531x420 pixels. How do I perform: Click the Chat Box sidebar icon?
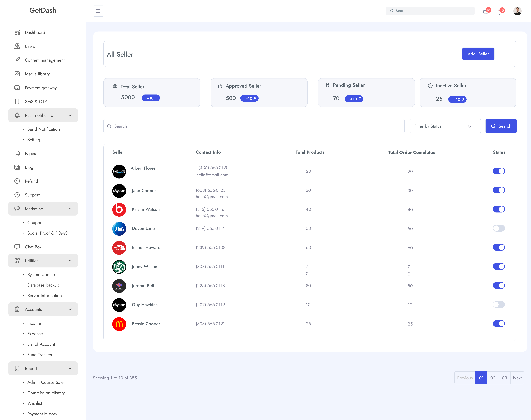17,247
